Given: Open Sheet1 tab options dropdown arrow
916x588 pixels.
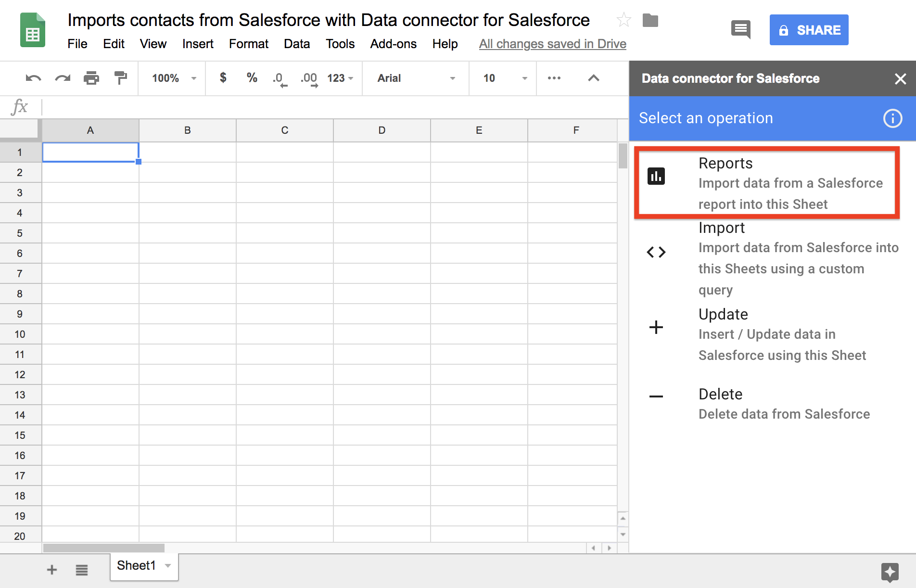Looking at the screenshot, I should [x=168, y=566].
